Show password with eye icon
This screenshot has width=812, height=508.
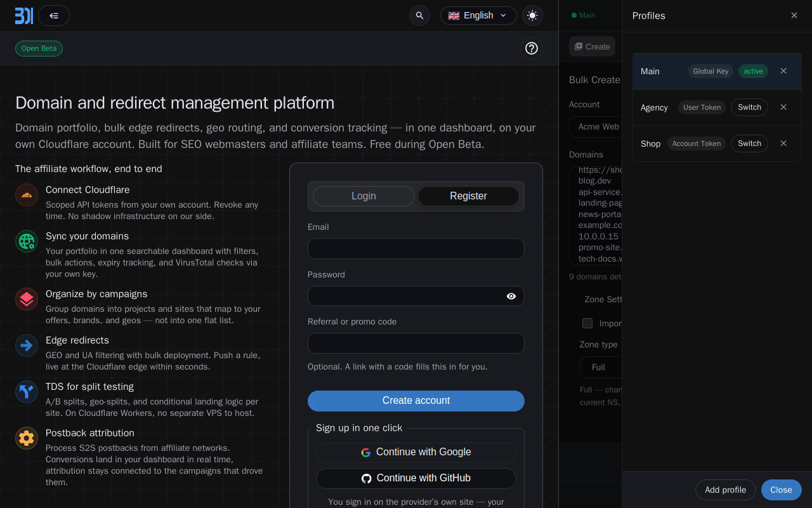coord(511,296)
